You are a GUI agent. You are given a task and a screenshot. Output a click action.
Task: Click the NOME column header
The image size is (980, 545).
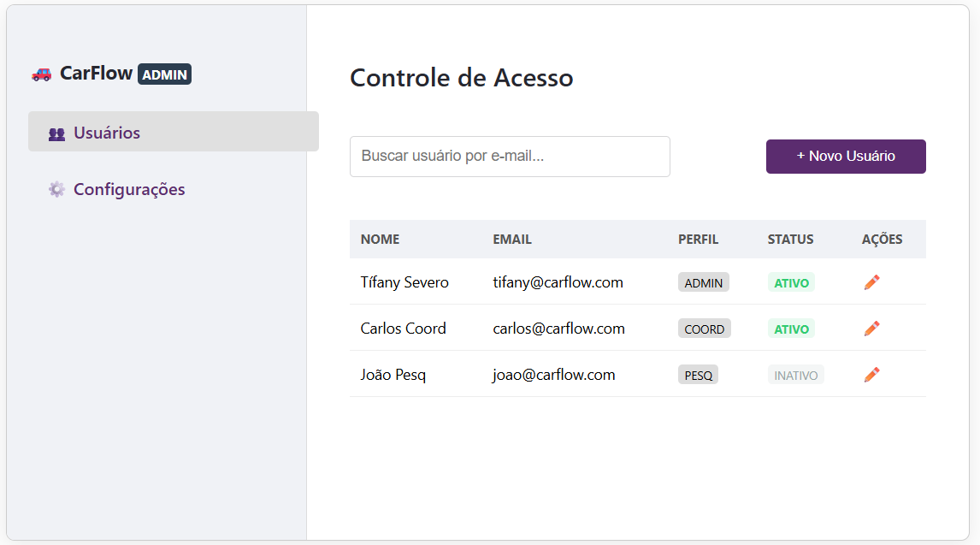380,240
